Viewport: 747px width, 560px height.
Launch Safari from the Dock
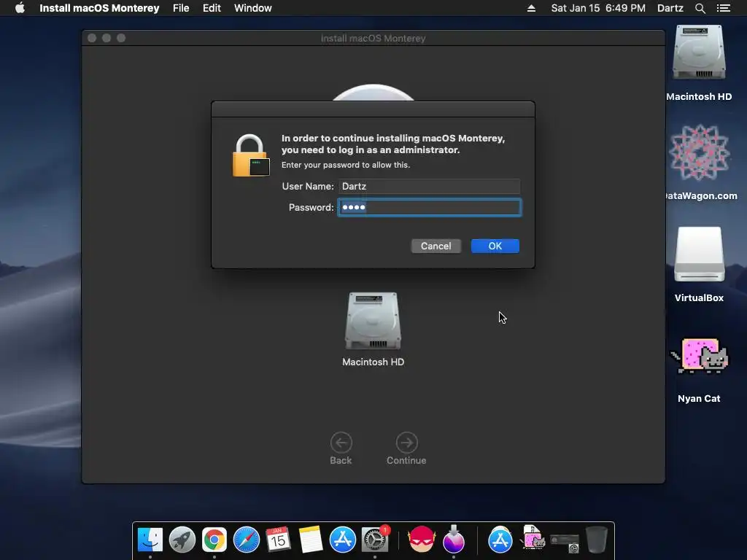[x=247, y=540]
